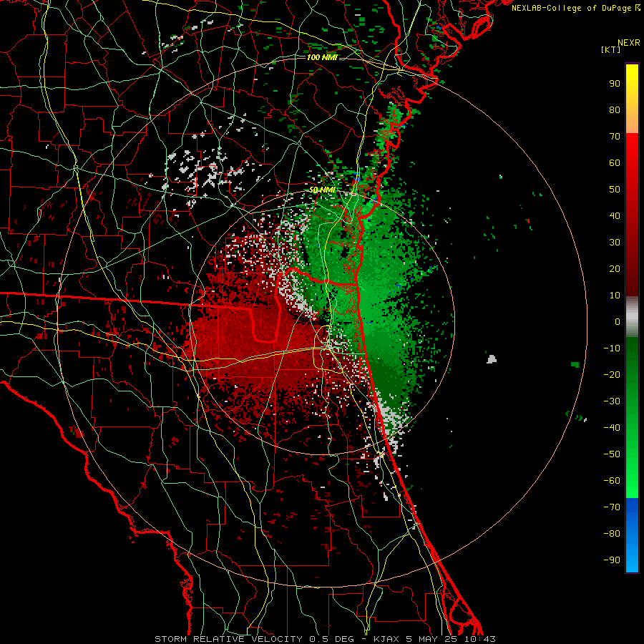
Task: Click the -90 knot scale label
Action: (x=612, y=560)
